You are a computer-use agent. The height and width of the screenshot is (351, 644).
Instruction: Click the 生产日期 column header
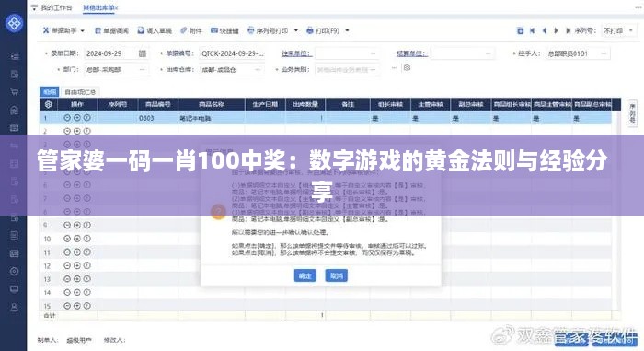(265, 104)
